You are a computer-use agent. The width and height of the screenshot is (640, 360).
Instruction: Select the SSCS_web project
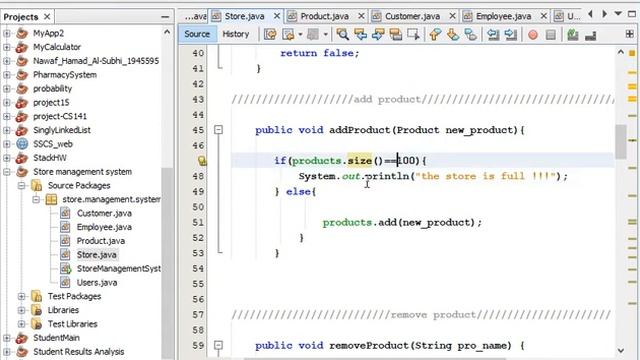tap(53, 144)
